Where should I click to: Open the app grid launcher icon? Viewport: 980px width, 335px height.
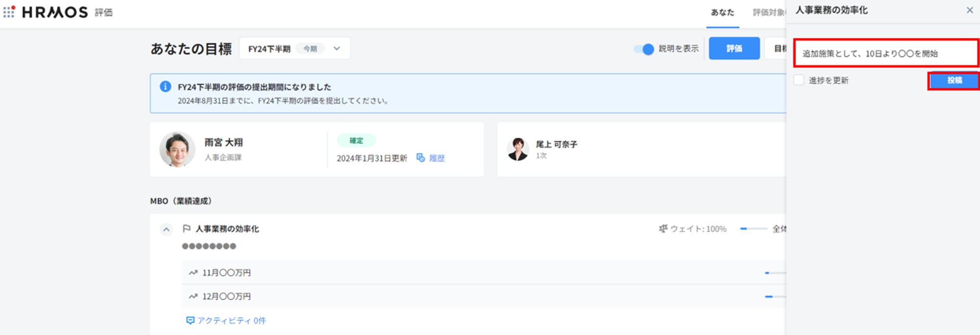9,12
